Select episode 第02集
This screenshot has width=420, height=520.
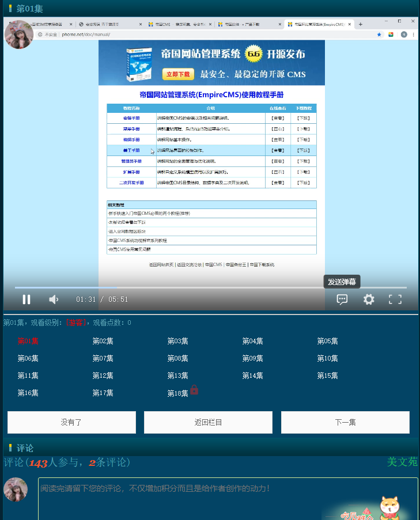pos(103,341)
